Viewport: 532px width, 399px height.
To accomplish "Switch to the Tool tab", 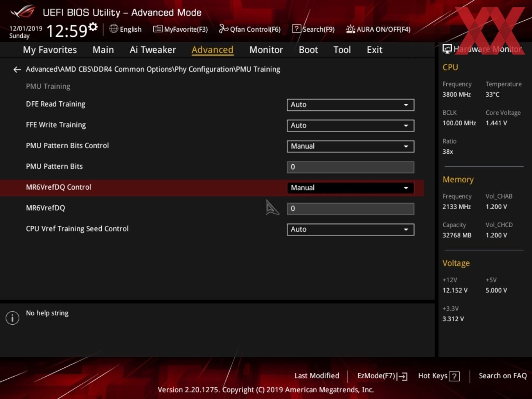I will pyautogui.click(x=342, y=50).
